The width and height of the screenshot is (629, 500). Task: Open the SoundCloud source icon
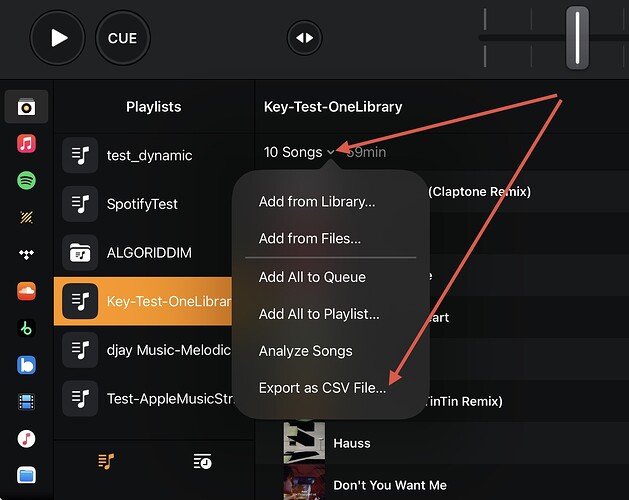coord(26,291)
